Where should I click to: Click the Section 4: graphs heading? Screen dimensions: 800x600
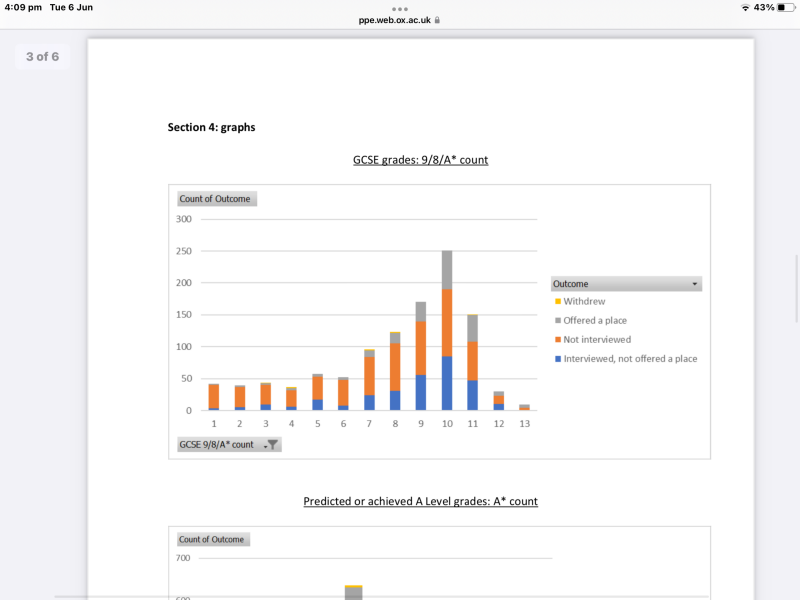211,127
